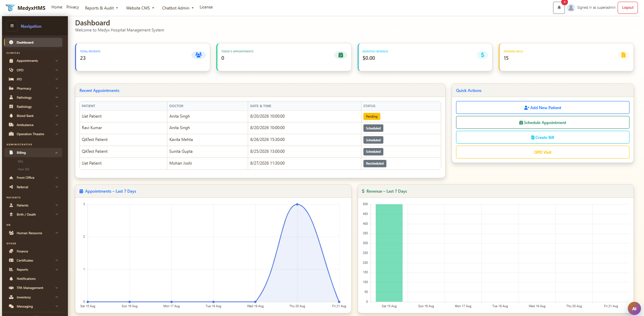Screen dimensions: 644x316
Task: Click the Total Patients people icon
Action: [x=198, y=55]
